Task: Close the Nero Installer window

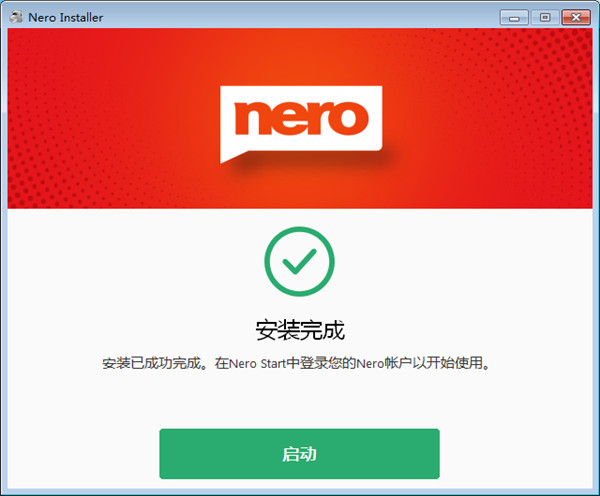Action: click(x=576, y=18)
